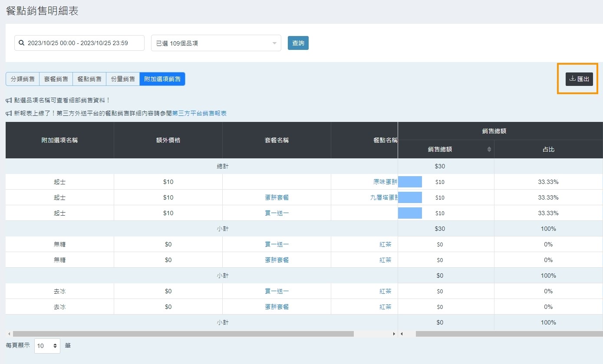
Task: Select the 附加選項銷售 tab
Action: point(162,79)
